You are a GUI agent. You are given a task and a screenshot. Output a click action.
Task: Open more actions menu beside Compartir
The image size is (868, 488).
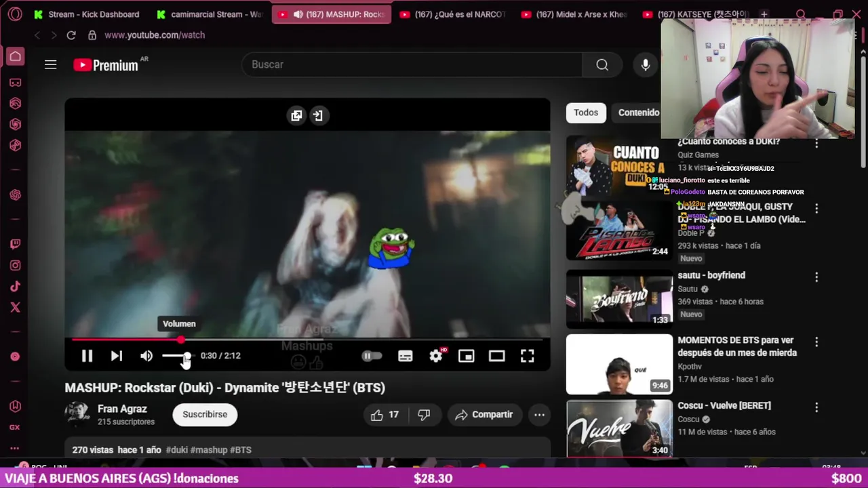click(539, 415)
